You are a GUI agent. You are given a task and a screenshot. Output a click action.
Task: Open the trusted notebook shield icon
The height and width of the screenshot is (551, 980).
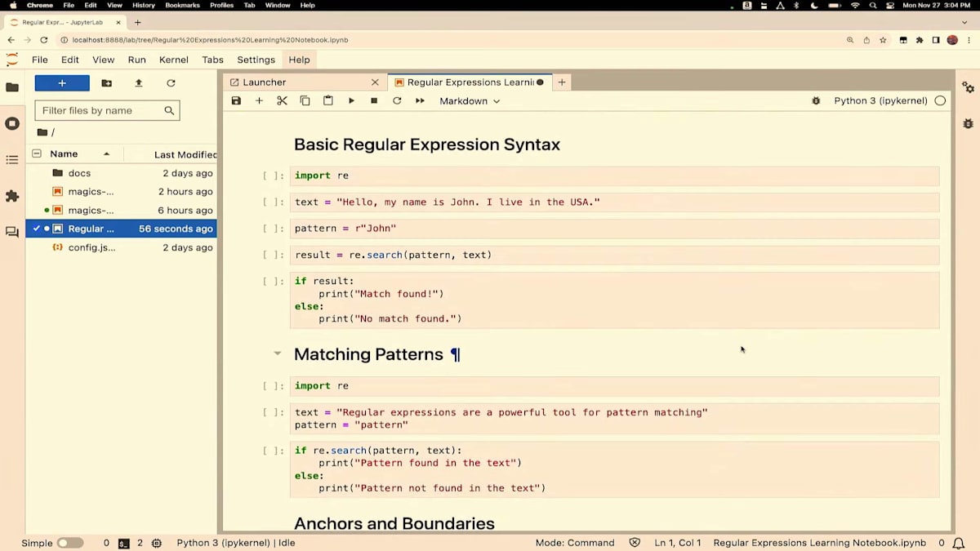pos(635,543)
